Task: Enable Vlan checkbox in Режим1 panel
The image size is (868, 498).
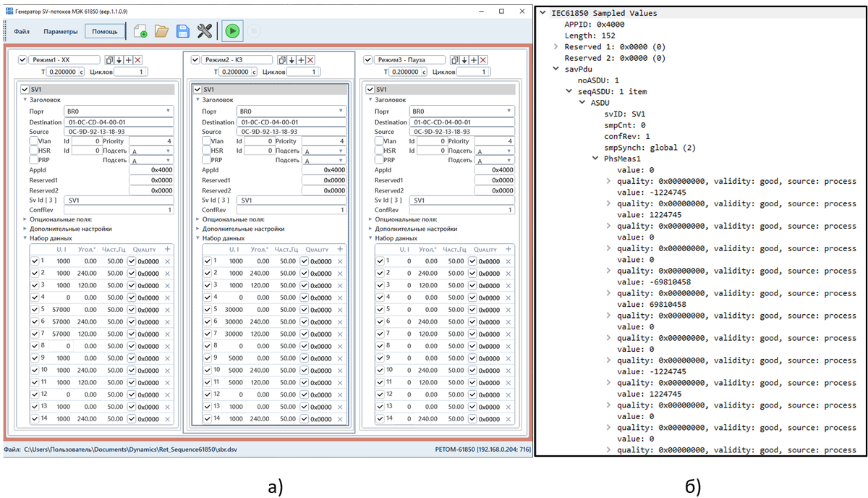Action: coord(33,141)
